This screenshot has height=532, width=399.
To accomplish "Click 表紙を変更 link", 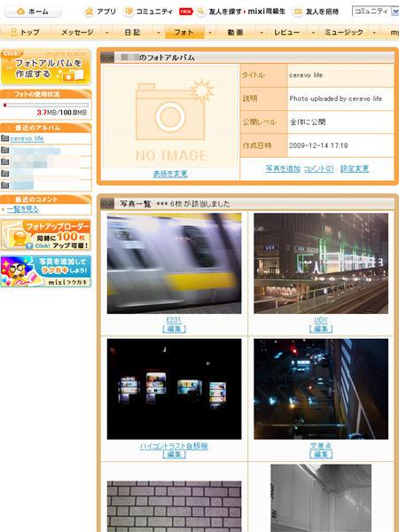I will [170, 174].
